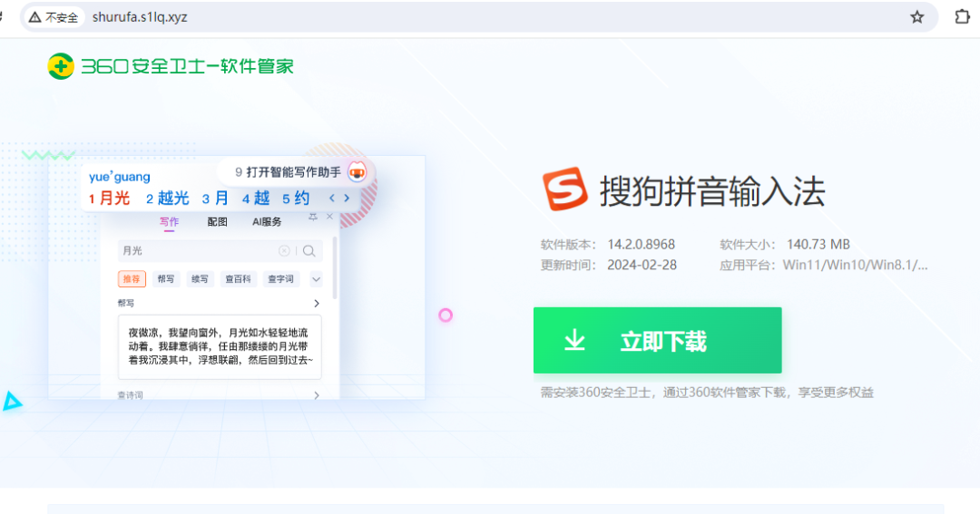Screen dimensions: 980x514
Task: Click the Sogou orange S logo
Action: pyautogui.click(x=565, y=189)
